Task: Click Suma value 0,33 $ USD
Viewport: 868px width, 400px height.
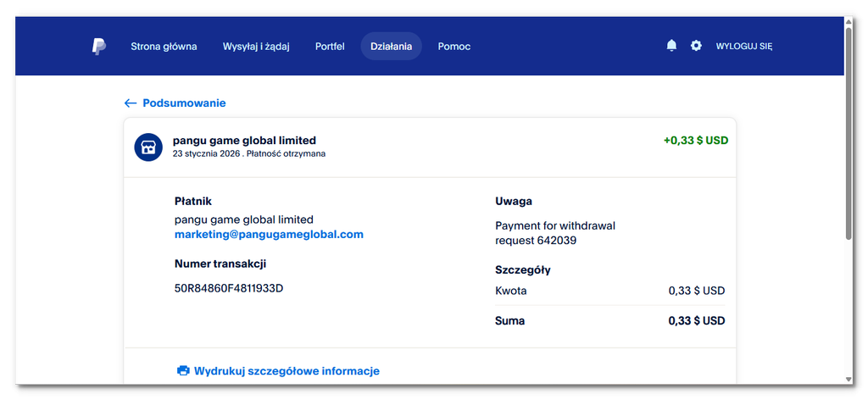Action: pos(697,321)
